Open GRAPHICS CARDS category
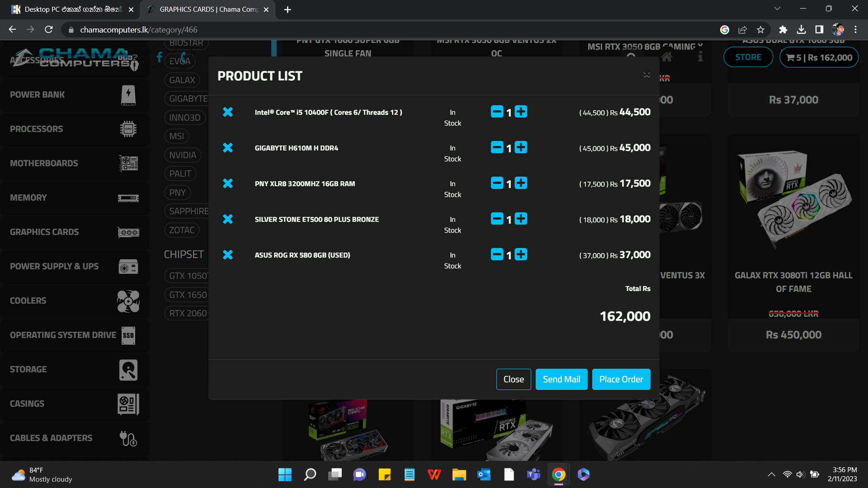This screenshot has width=868, height=488. [x=75, y=232]
